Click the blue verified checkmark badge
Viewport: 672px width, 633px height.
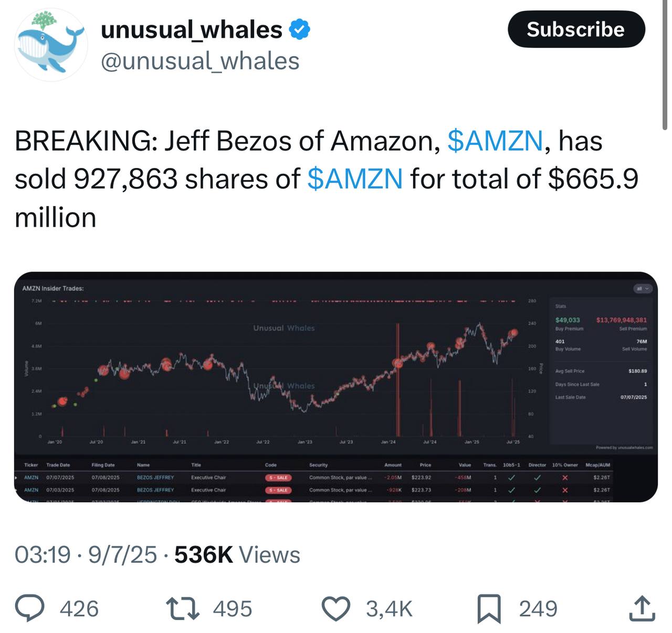pyautogui.click(x=300, y=29)
